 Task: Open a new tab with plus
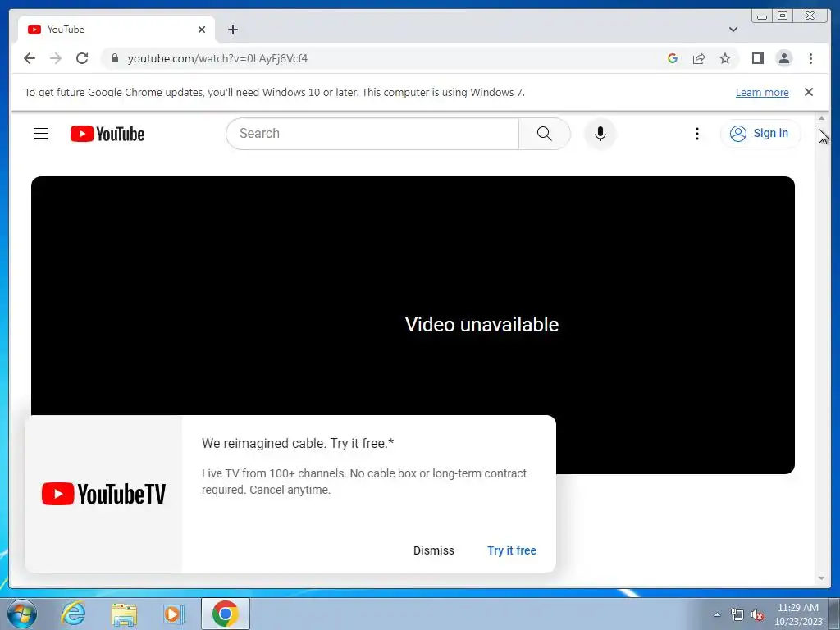click(x=232, y=30)
